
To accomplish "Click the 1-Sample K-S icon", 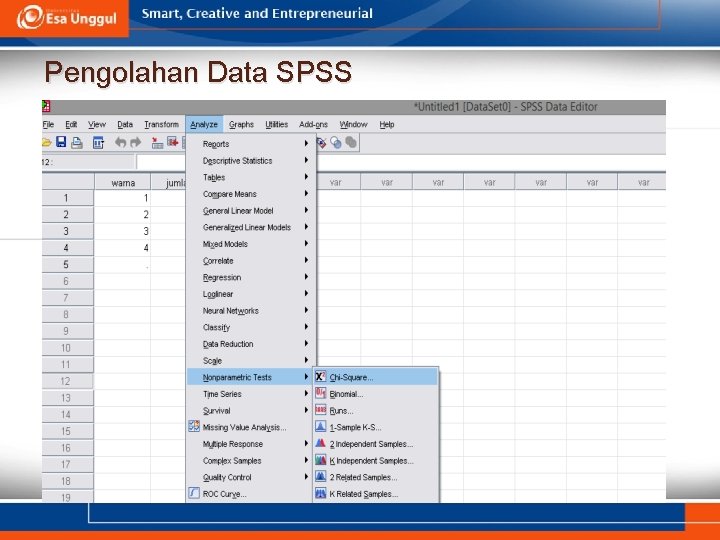I will (x=321, y=427).
